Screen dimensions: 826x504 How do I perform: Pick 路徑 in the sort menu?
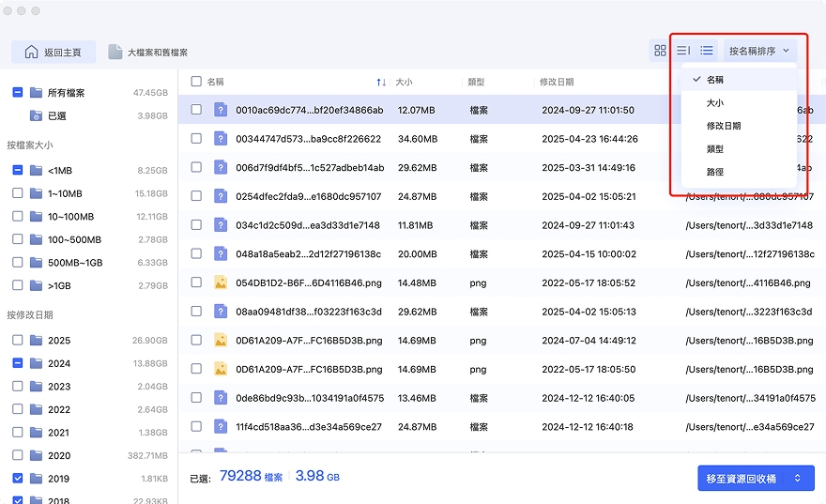coord(714,172)
